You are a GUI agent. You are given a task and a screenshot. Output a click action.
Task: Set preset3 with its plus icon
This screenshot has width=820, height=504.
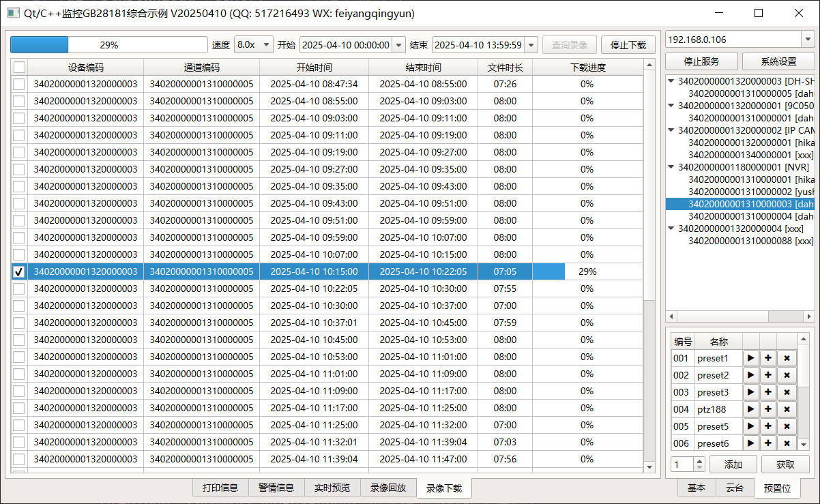(x=768, y=392)
